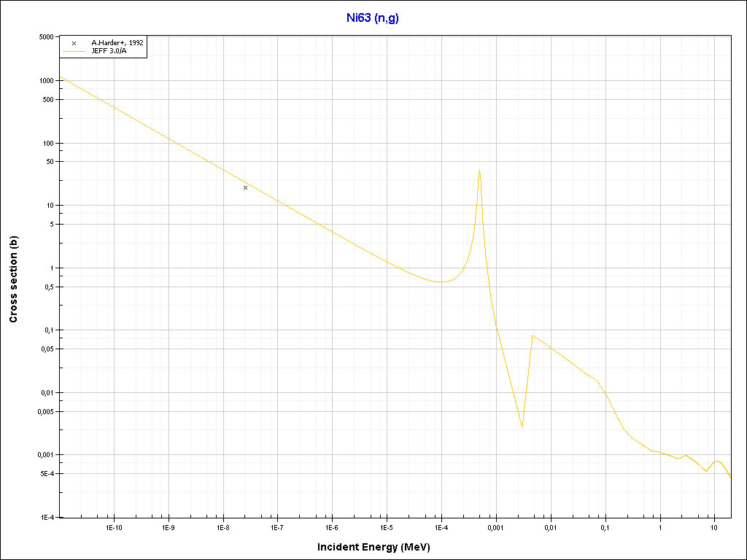The height and width of the screenshot is (560, 747).
Task: Select the "A.Harder+, 1992" legend label
Action: 117,43
